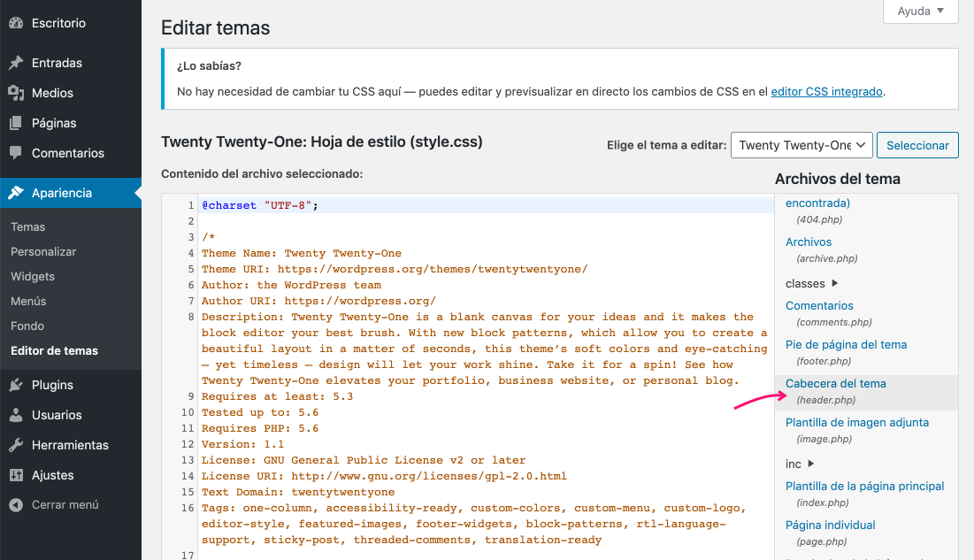Screen dimensions: 974x560
Task: Click the Usuarios person icon
Action: (x=16, y=415)
